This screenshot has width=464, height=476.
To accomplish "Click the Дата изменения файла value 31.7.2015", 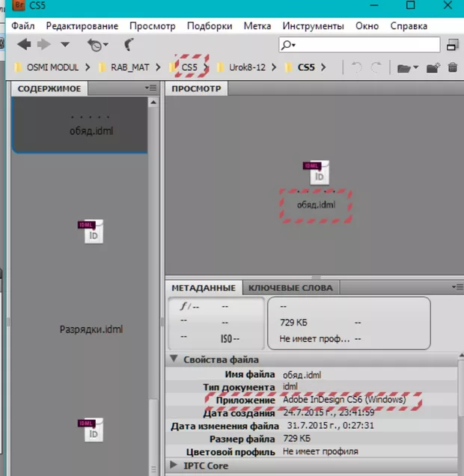I will coord(331,426).
